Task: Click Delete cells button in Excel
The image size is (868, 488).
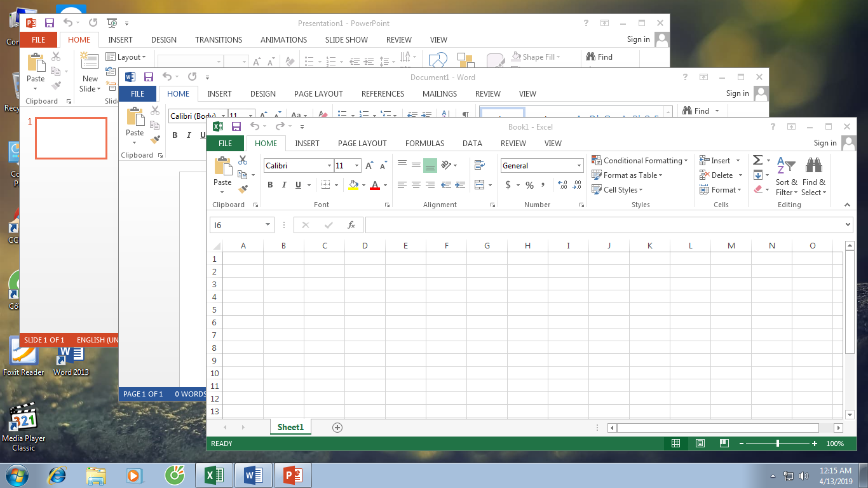Action: click(716, 175)
